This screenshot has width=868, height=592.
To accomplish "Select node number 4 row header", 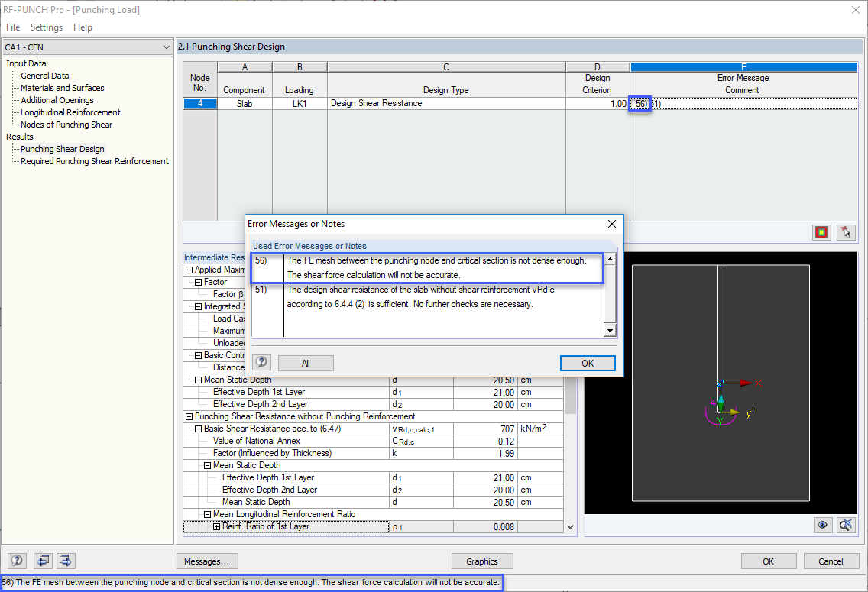I will pyautogui.click(x=200, y=103).
